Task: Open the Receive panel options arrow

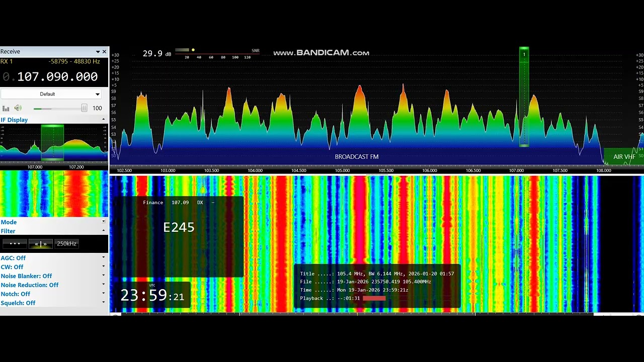Action: (x=98, y=52)
